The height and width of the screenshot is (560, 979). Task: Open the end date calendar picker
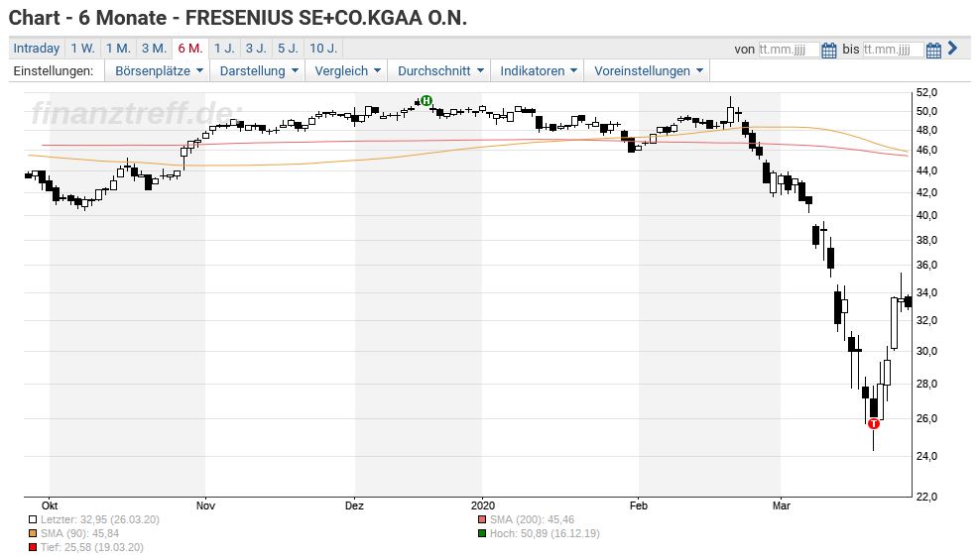[933, 50]
